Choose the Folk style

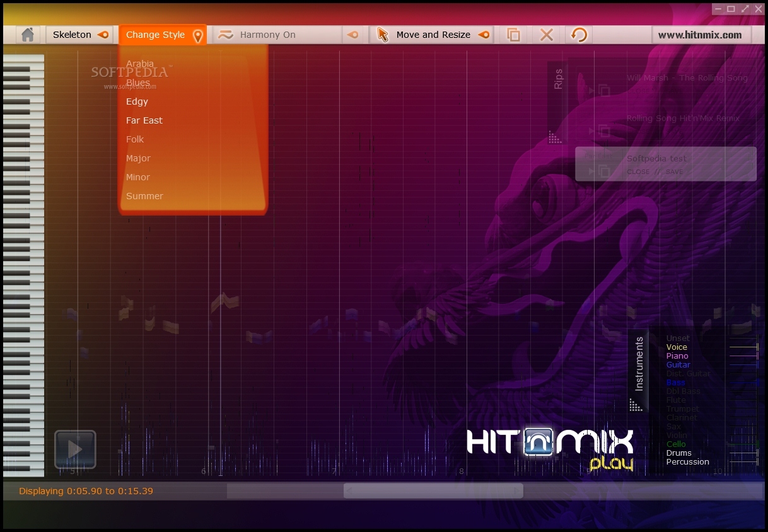pyautogui.click(x=135, y=139)
